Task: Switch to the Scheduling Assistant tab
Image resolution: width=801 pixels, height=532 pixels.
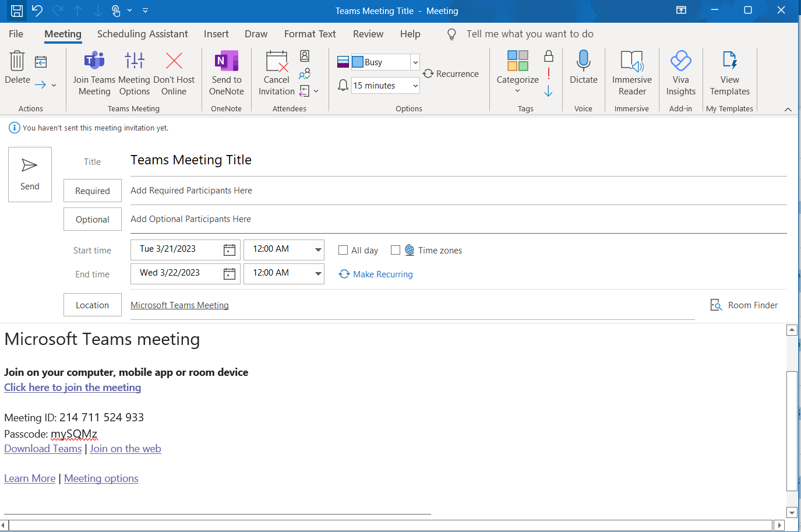Action: (143, 34)
